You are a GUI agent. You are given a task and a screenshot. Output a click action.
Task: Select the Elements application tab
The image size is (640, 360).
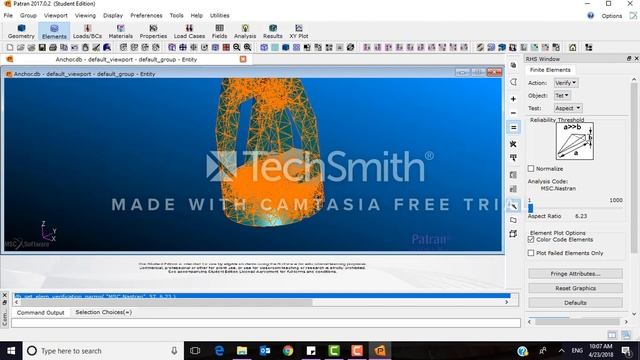coord(54,31)
